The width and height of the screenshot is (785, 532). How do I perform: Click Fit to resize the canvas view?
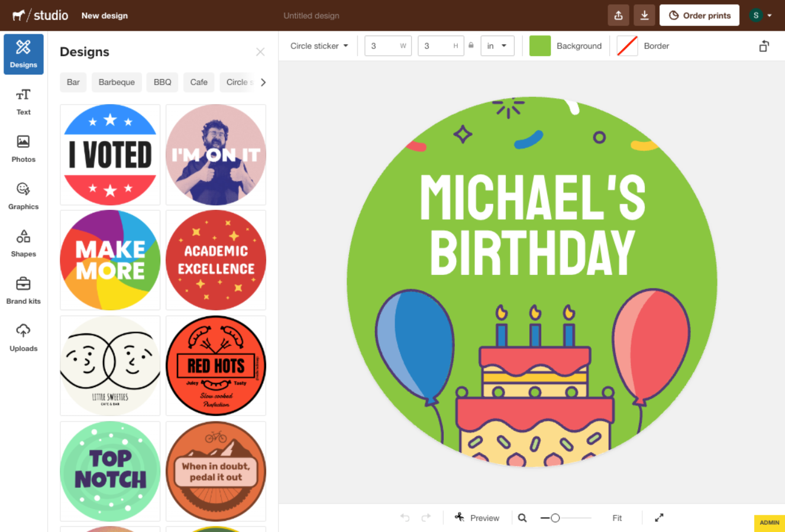617,517
